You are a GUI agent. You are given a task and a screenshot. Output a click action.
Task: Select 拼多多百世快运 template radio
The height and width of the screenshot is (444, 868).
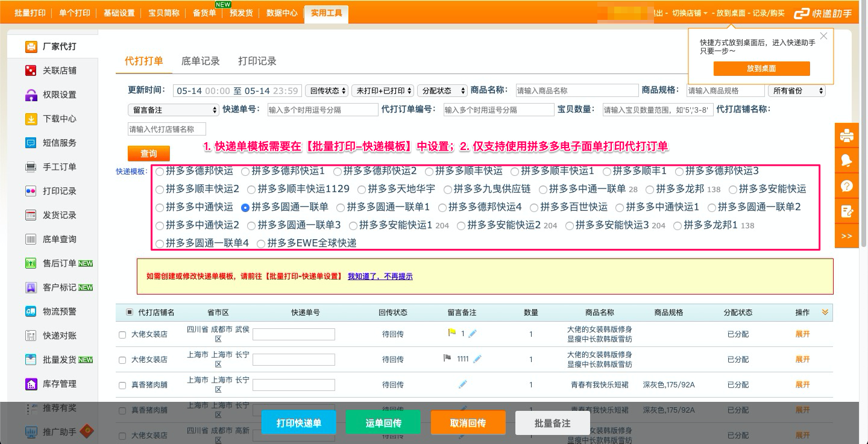click(534, 207)
